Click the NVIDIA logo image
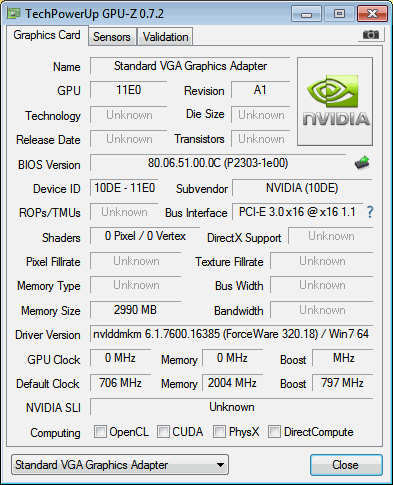The width and height of the screenshot is (393, 485). coord(335,101)
